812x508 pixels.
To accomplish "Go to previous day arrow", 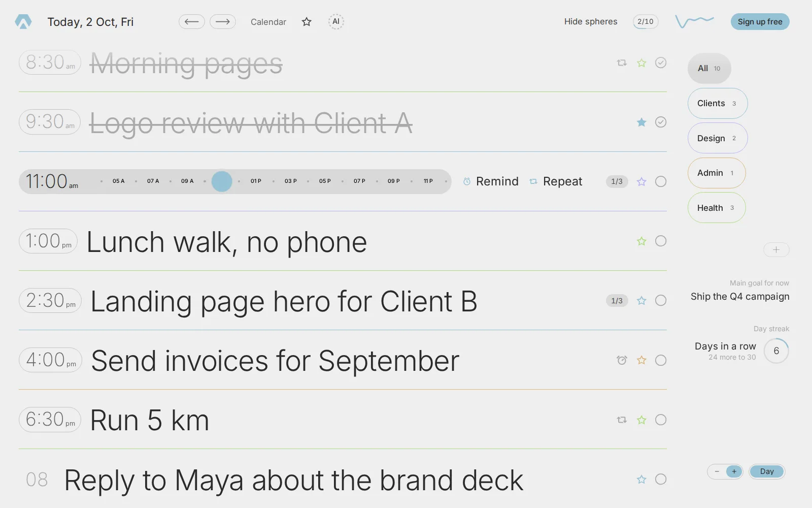I will 192,21.
